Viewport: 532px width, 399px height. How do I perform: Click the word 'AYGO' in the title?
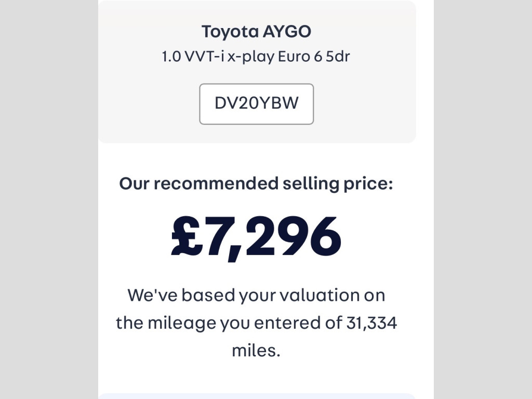click(x=286, y=32)
